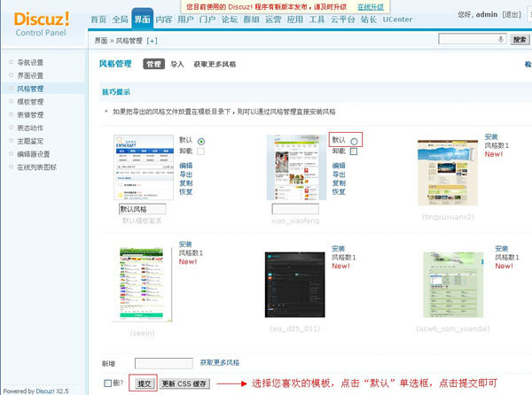
Task: Click the 更新 CSS 缓存 button
Action: [185, 383]
